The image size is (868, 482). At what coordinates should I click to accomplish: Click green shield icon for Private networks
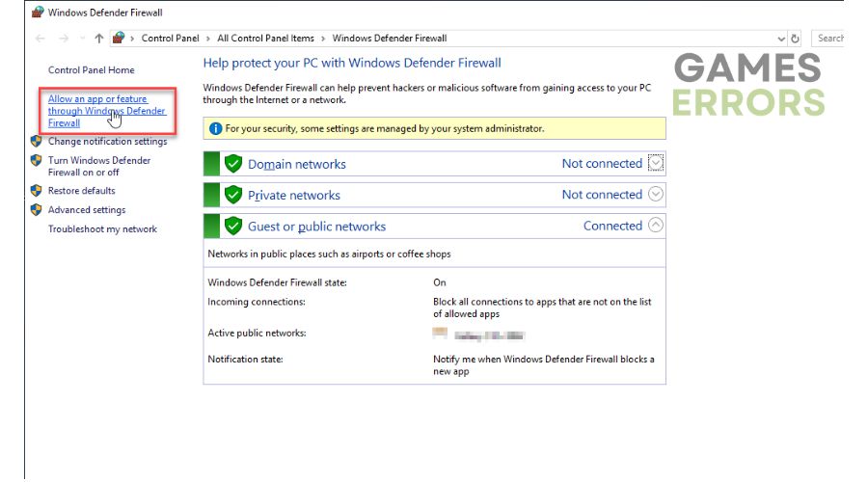[233, 195]
